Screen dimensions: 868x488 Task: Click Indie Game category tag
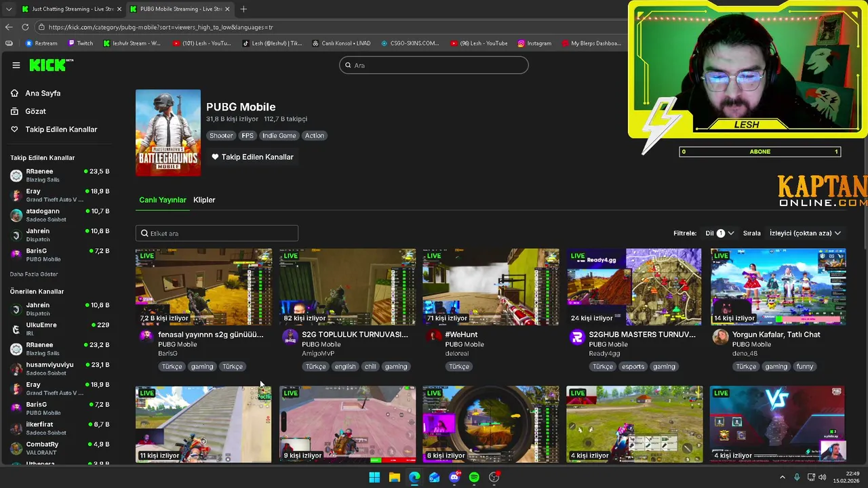tap(279, 136)
